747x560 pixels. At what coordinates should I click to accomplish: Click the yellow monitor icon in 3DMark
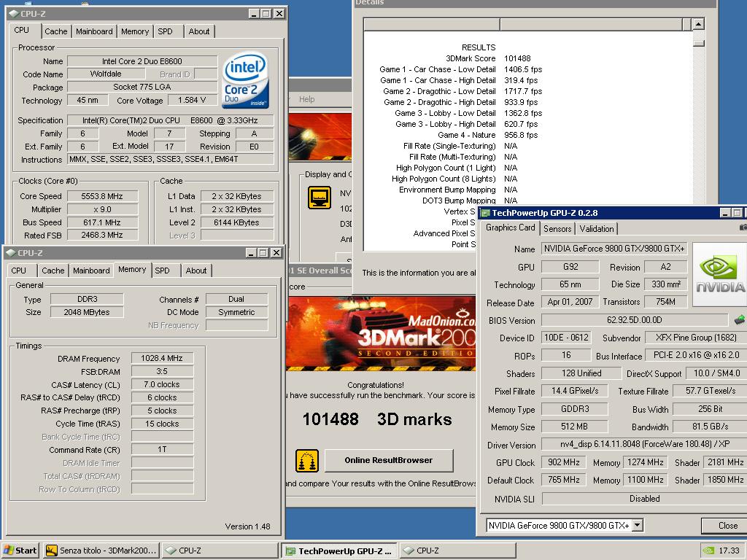pyautogui.click(x=320, y=197)
